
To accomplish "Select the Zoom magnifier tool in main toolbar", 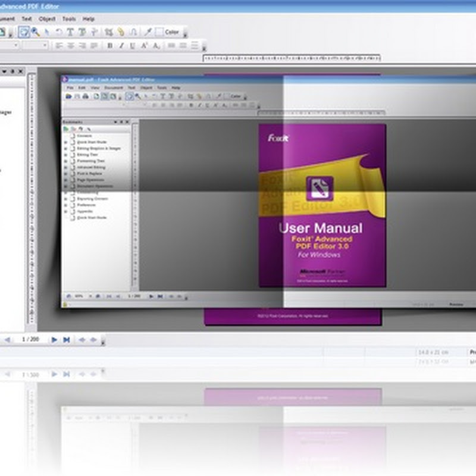I will (36, 32).
